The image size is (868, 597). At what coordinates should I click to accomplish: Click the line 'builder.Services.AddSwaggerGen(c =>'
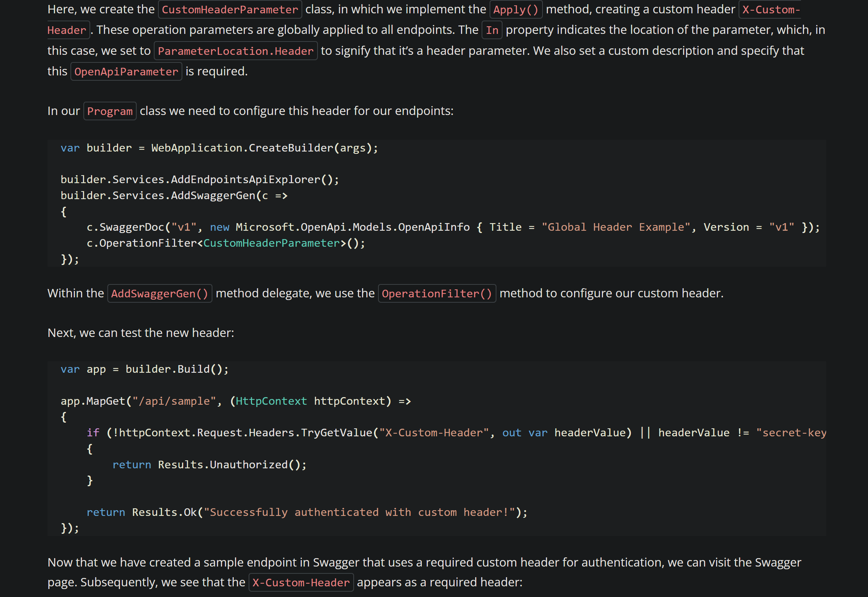[174, 196]
